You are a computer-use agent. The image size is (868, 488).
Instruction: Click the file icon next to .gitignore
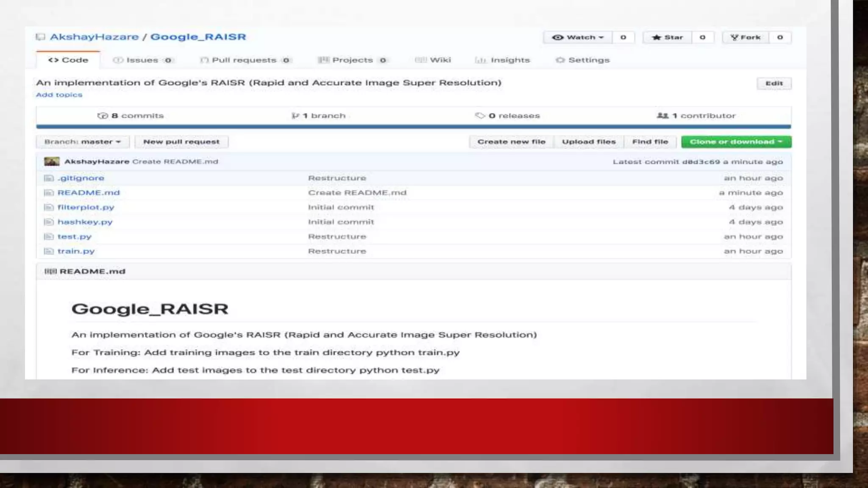point(49,178)
